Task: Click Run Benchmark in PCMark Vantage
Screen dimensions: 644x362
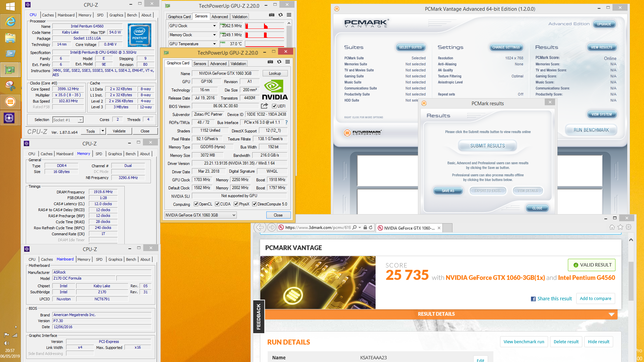Action: (x=591, y=130)
